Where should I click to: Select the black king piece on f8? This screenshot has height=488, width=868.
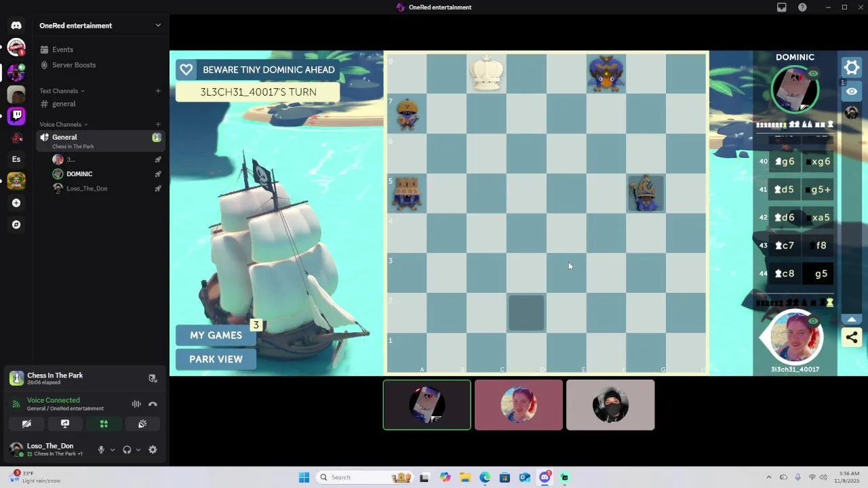point(606,73)
